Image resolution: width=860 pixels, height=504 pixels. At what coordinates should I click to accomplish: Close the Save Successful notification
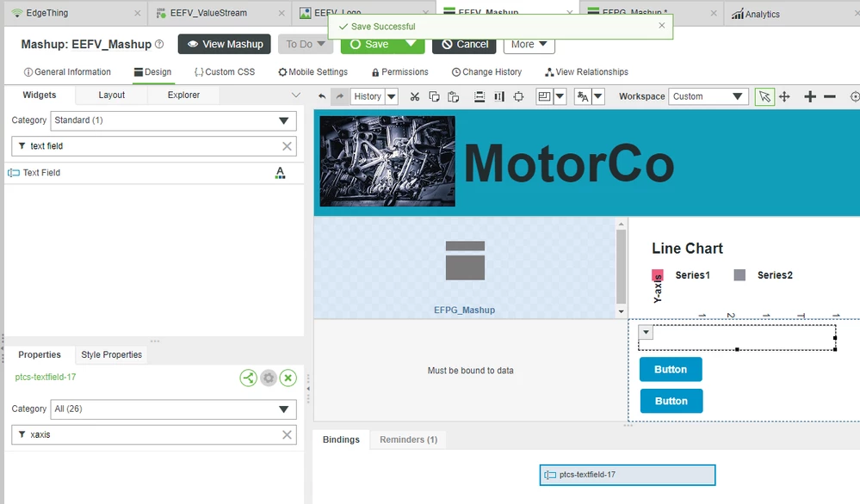pos(661,25)
